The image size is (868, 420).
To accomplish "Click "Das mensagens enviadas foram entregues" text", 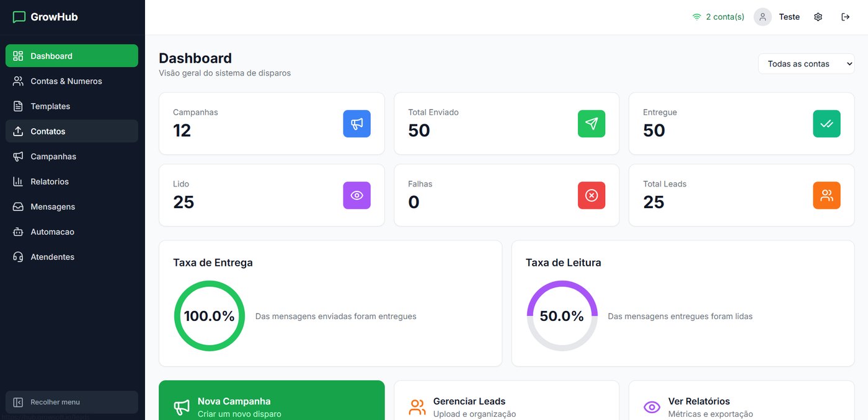I will [335, 317].
